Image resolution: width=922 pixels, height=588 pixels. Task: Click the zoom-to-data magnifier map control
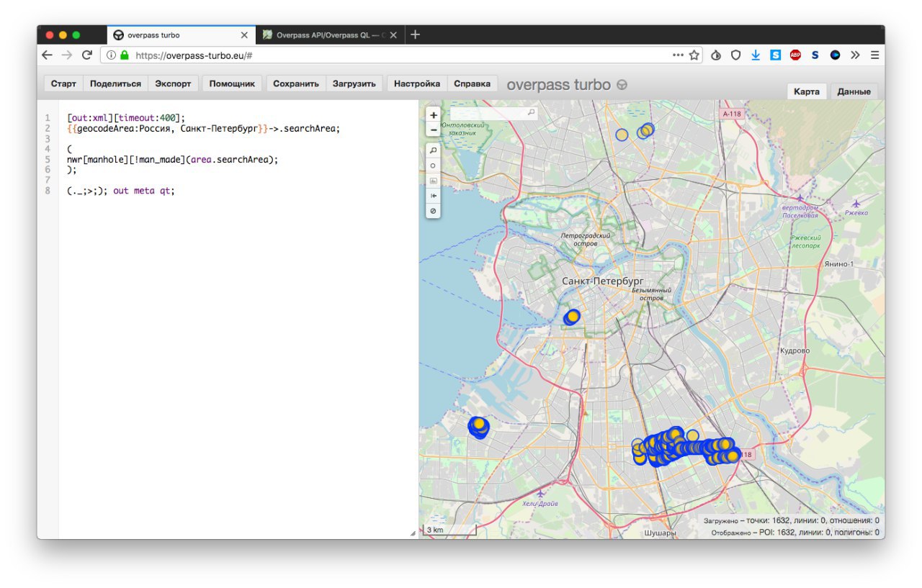433,150
